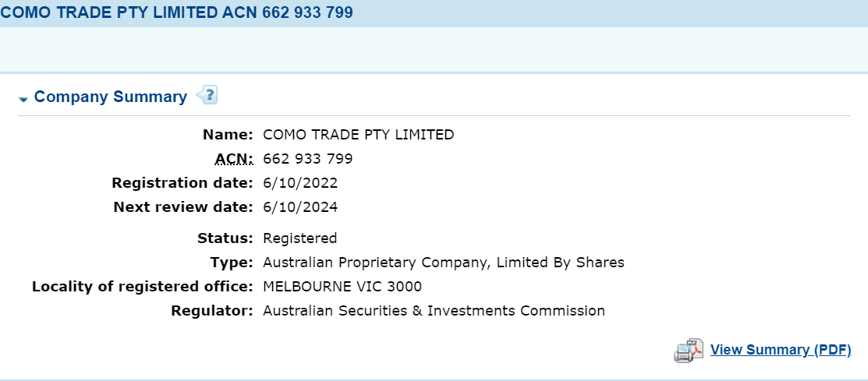
Task: Click the ACN abbreviation label
Action: pyautogui.click(x=234, y=159)
